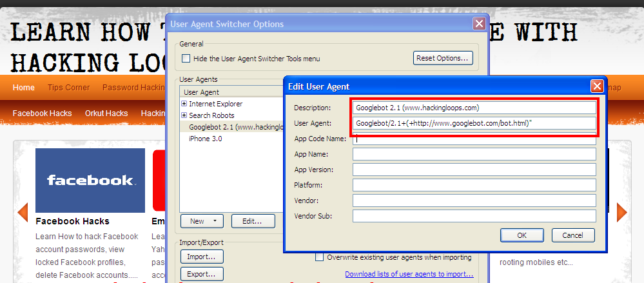
Task: Click the Vendor Sub input field
Action: (x=474, y=216)
